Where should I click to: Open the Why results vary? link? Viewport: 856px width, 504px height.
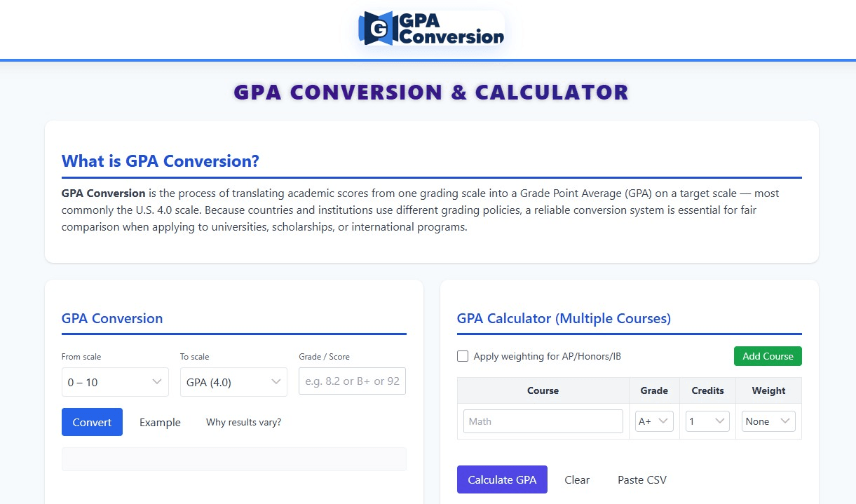coord(243,422)
